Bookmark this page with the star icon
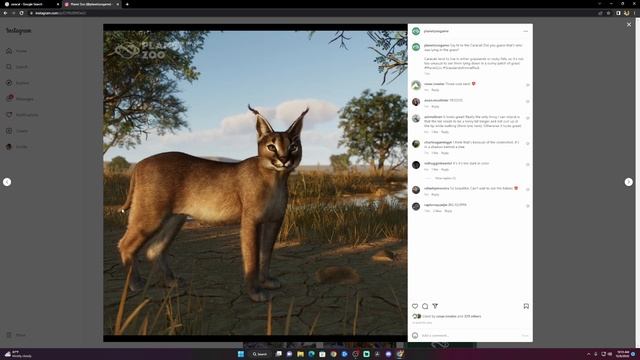Screen dimensions: 640x360 (x=609, y=13)
